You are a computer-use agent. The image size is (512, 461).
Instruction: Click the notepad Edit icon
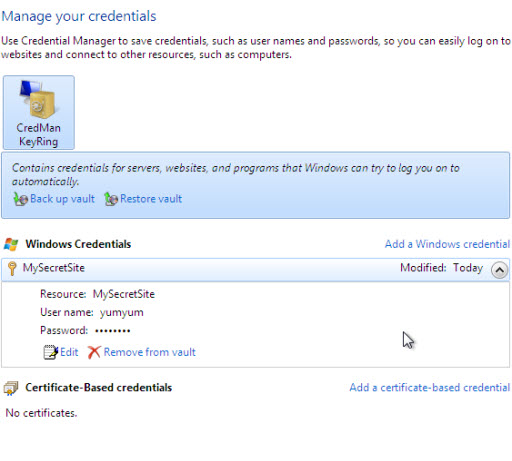[51, 352]
